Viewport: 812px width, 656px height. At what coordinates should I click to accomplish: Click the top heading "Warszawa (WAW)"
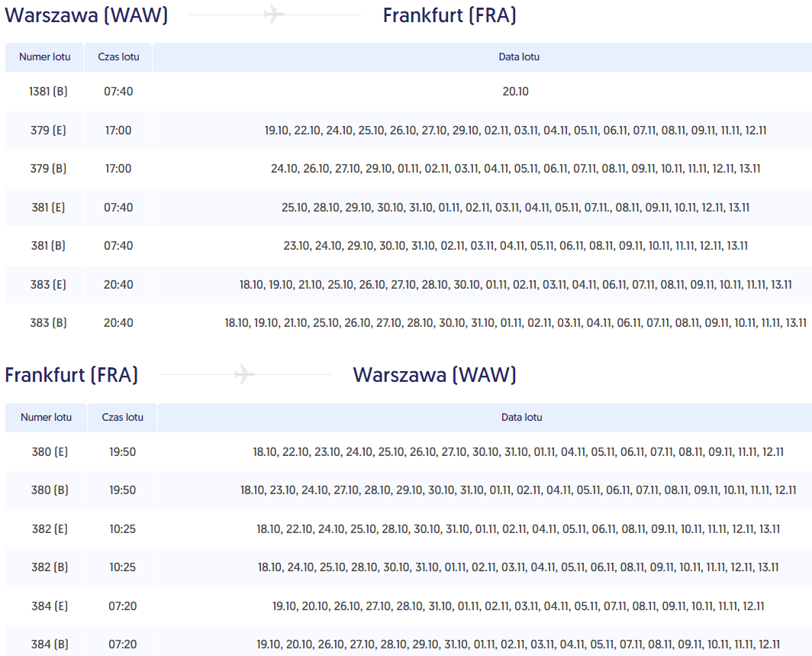(x=86, y=15)
